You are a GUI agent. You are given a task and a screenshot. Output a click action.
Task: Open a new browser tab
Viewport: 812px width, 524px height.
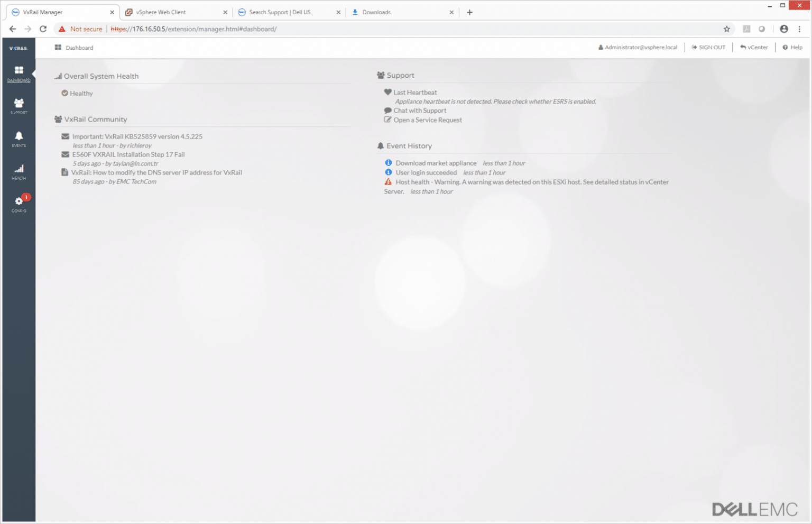469,12
